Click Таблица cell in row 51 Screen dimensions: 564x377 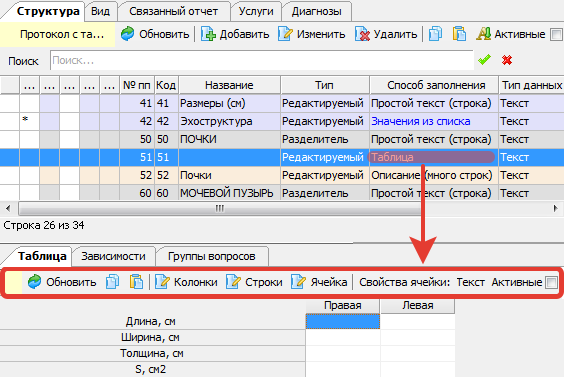(434, 157)
